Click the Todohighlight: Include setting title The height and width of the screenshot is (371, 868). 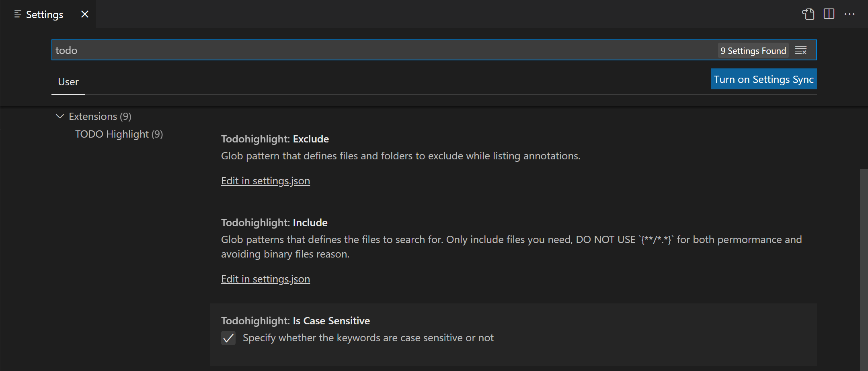274,222
